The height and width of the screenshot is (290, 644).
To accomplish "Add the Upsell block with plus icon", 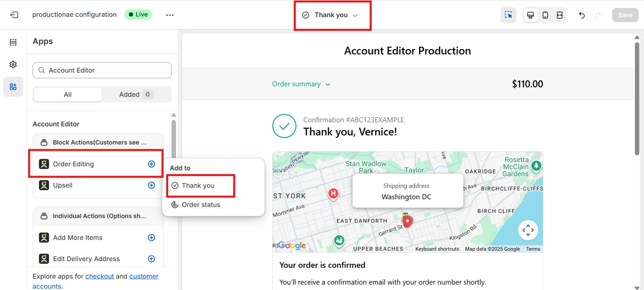I will point(151,185).
